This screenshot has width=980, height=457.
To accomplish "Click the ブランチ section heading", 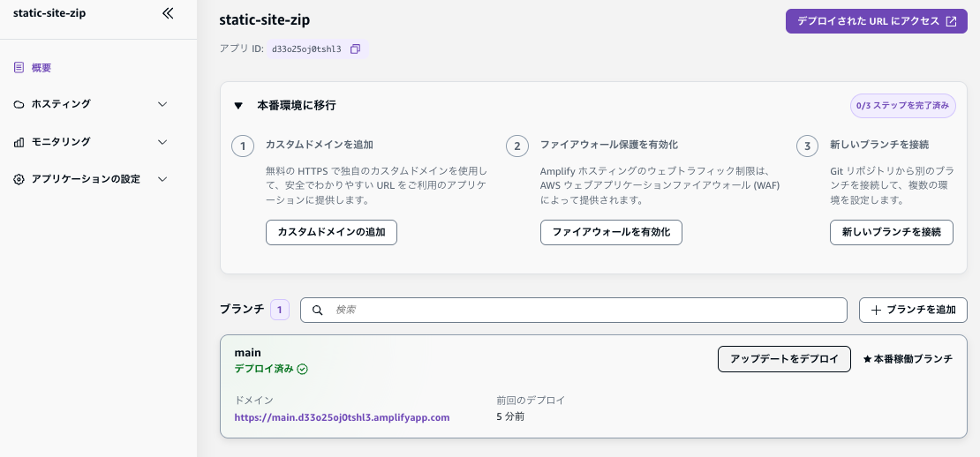I will [242, 310].
